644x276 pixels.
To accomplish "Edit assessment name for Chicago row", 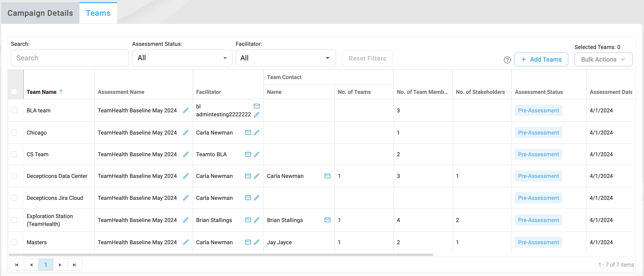I will point(185,133).
